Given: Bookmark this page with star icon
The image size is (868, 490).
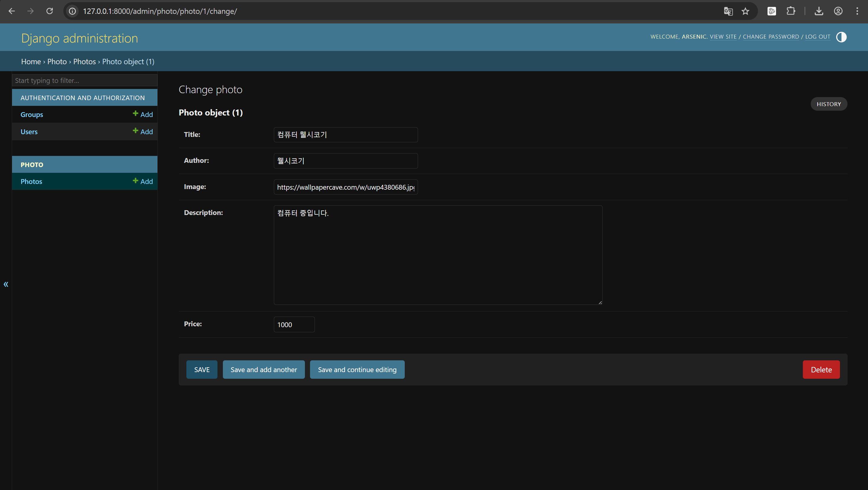Looking at the screenshot, I should [745, 11].
